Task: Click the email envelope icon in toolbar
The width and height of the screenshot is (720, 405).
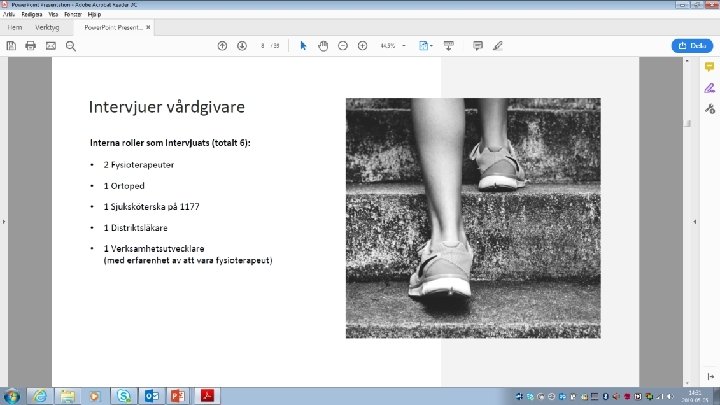Action: pos(50,46)
